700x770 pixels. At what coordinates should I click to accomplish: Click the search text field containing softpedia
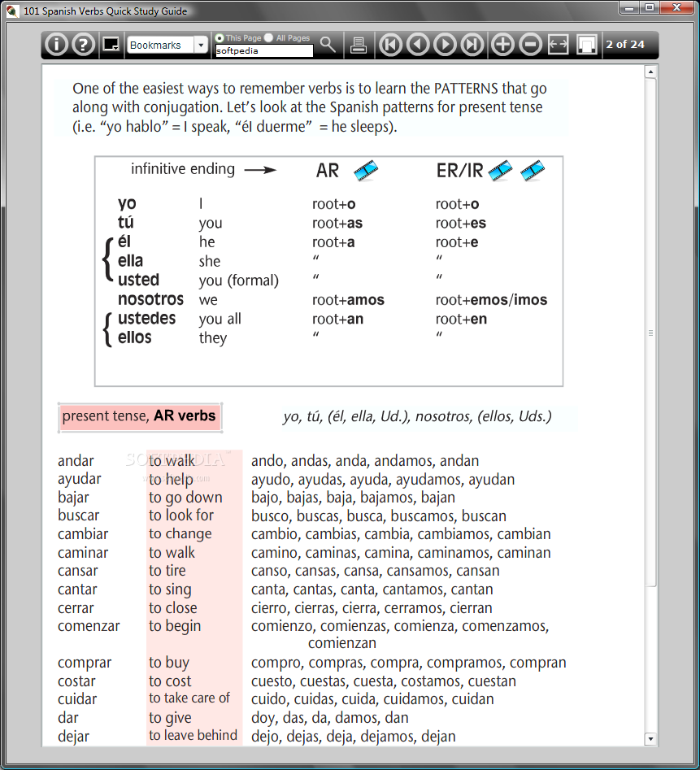(264, 50)
